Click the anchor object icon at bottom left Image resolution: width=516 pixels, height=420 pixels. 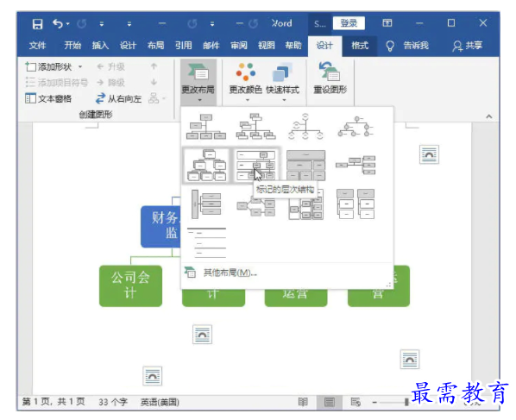pyautogui.click(x=153, y=376)
